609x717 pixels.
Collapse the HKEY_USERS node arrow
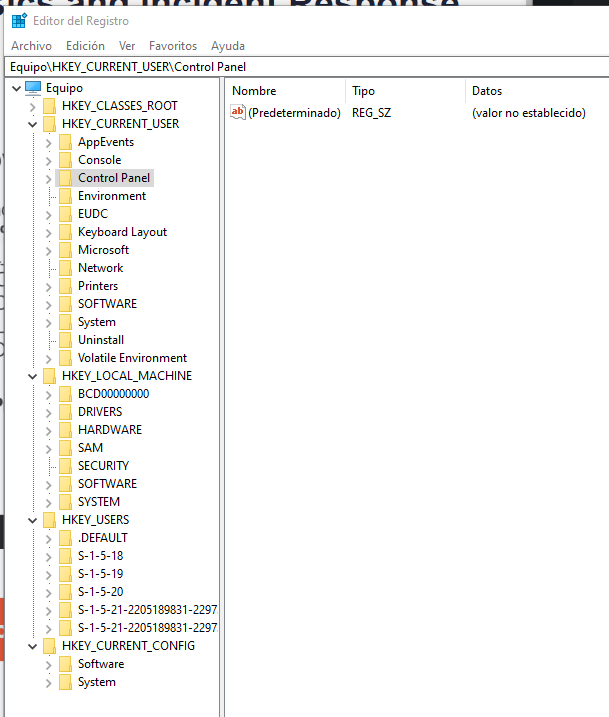point(32,520)
